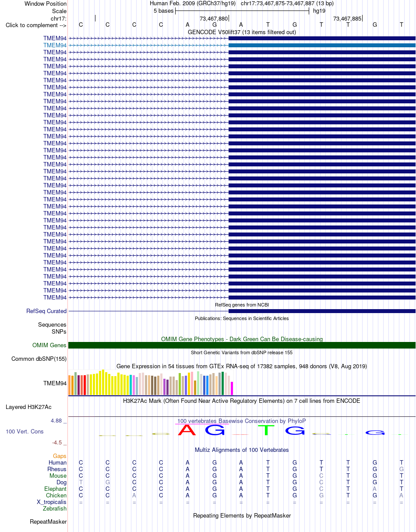Click the Scale ruler label
This screenshot has height=532, width=416.
(59, 11)
